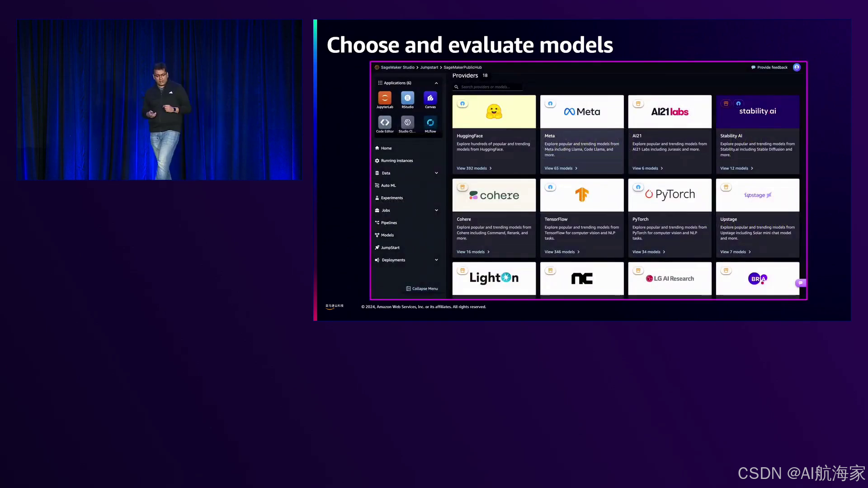868x488 pixels.
Task: Open the Pipelines sidebar item
Action: pos(388,223)
